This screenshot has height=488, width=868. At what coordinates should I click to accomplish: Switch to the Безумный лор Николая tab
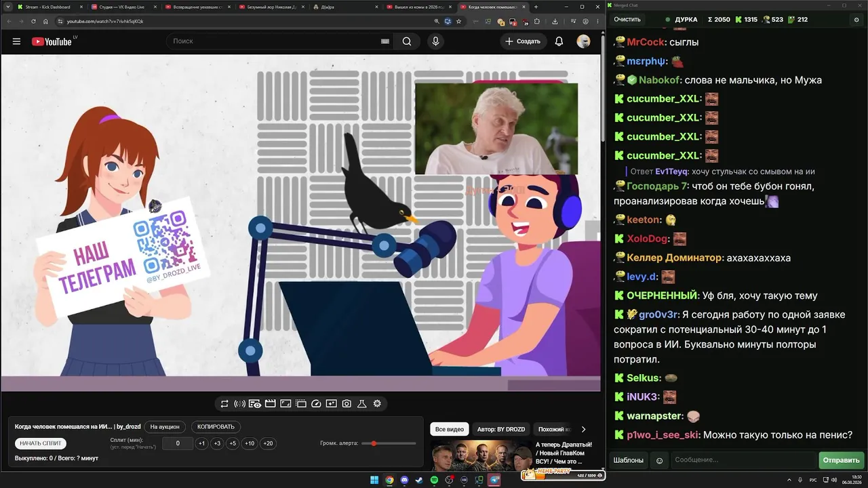point(271,7)
